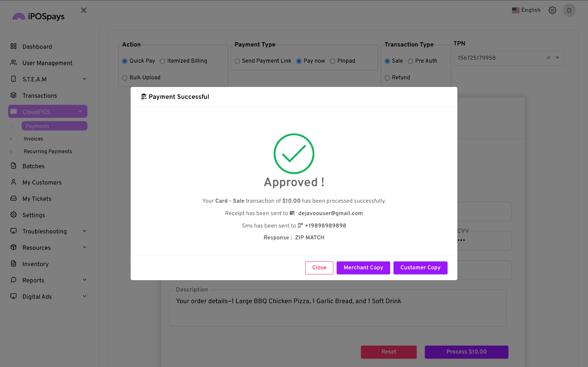The image size is (588, 367).
Task: Click the User Management people icon
Action: coord(13,63)
